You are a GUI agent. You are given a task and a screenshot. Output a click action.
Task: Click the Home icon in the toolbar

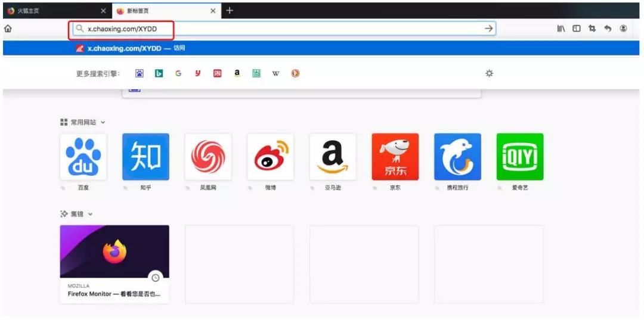click(x=8, y=29)
